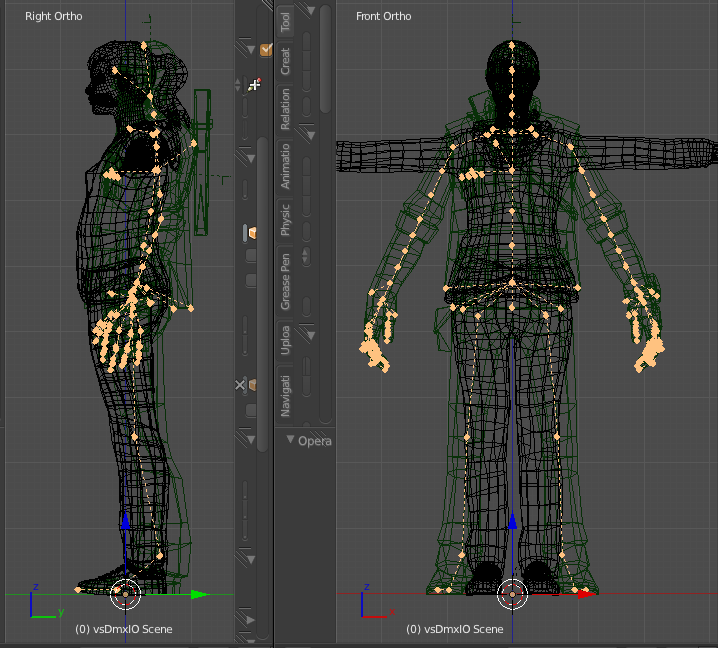This screenshot has width=718, height=648.
Task: Switch to the Relation tab
Action: pyautogui.click(x=286, y=108)
